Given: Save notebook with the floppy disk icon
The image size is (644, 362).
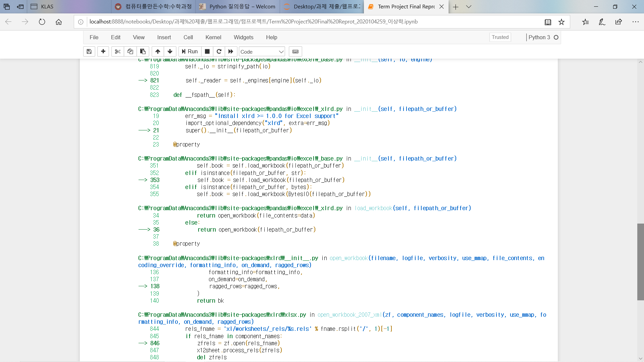Looking at the screenshot, I should [x=89, y=52].
